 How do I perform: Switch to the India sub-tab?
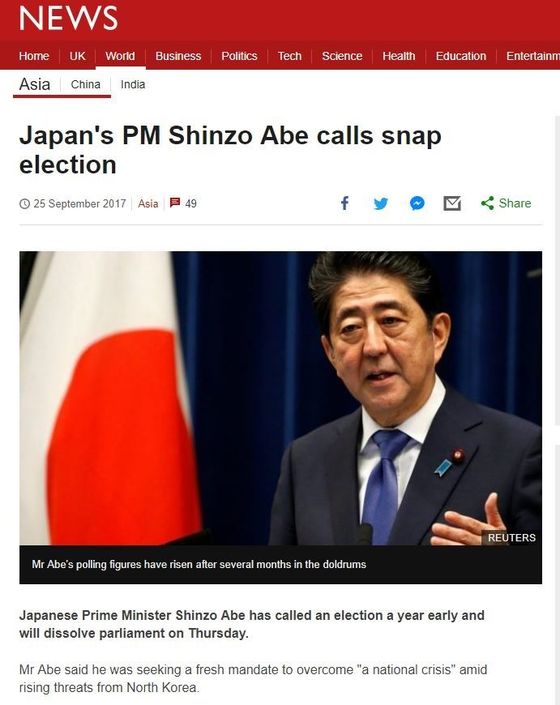pos(133,85)
